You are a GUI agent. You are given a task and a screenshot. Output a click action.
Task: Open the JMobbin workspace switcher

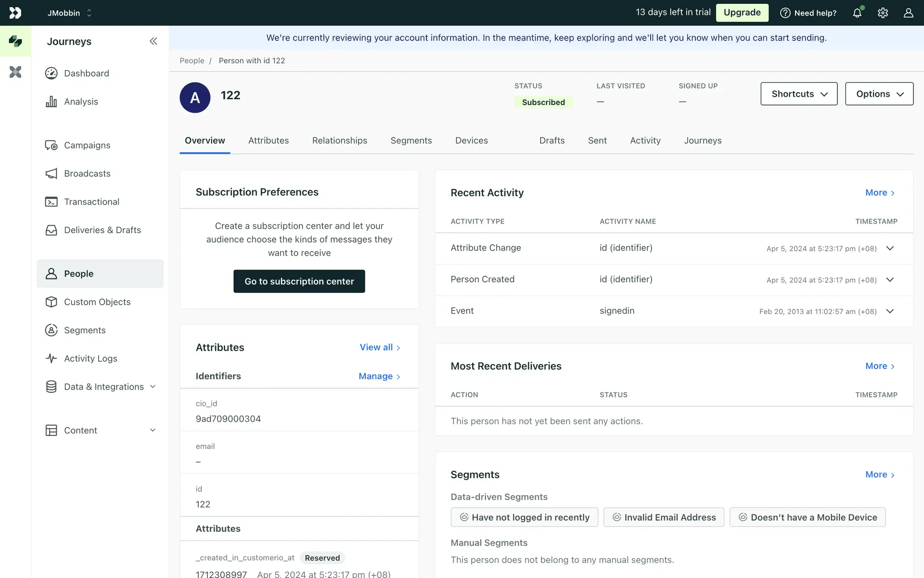click(69, 13)
